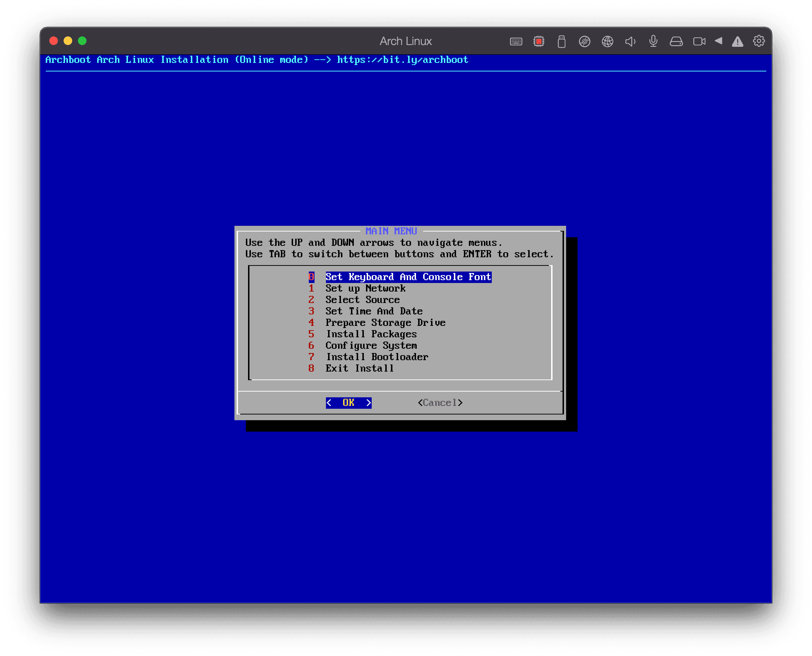
Task: Click the red CPU power icon
Action: [x=539, y=41]
